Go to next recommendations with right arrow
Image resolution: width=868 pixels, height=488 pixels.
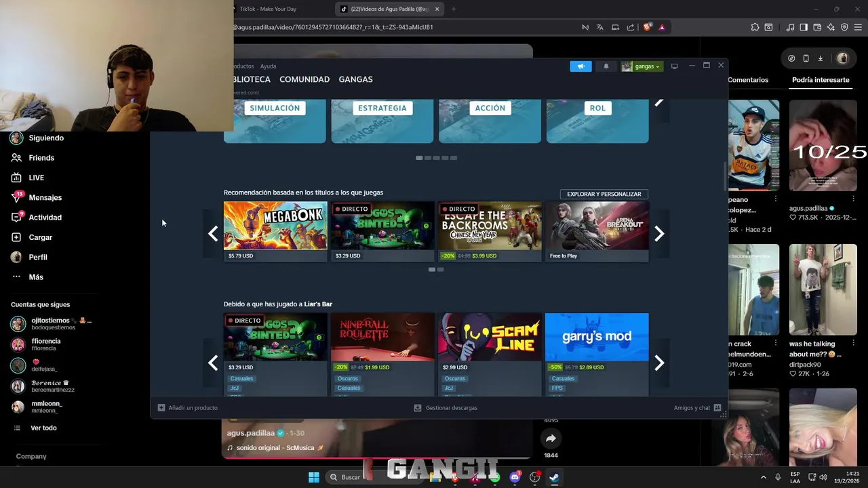click(x=659, y=234)
